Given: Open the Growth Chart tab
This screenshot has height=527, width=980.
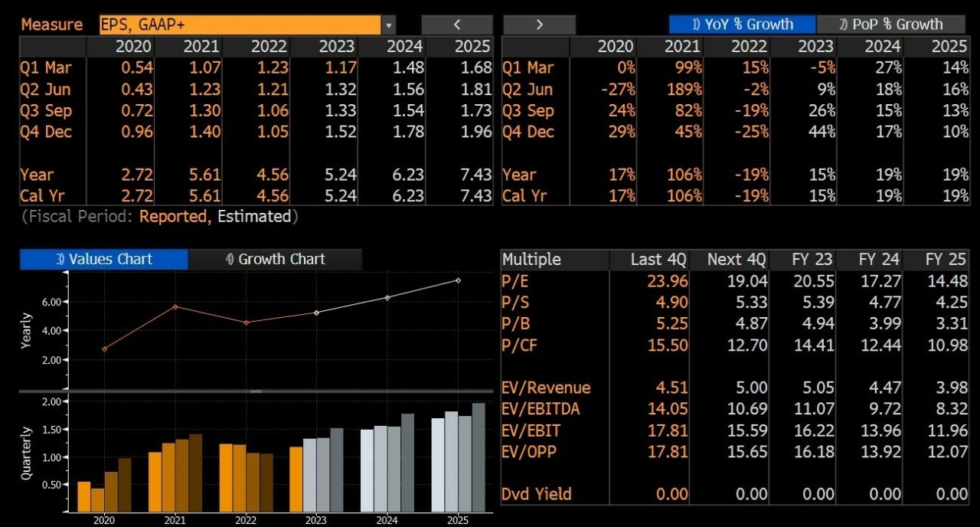Looking at the screenshot, I should [275, 259].
